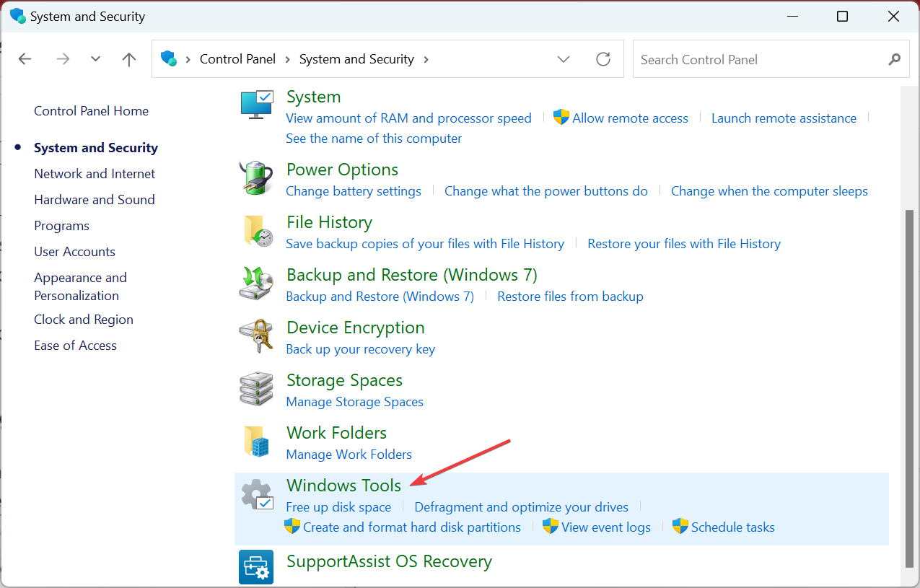The image size is (920, 588).
Task: Refresh the Control Panel view
Action: pos(603,59)
